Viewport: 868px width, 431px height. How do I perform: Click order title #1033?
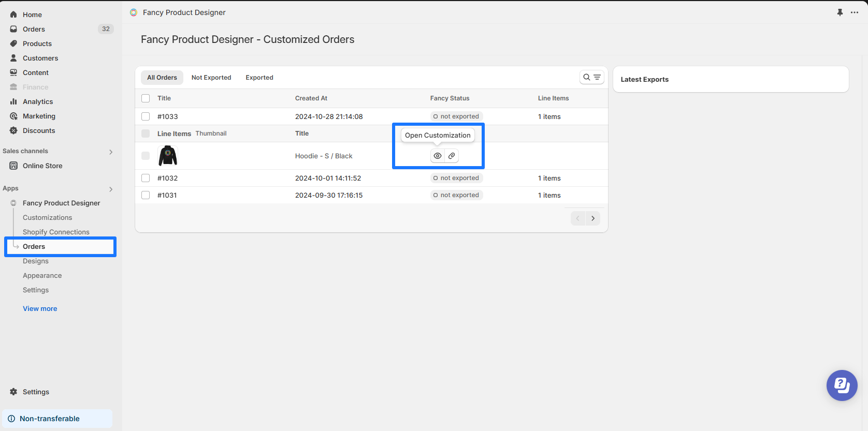168,116
